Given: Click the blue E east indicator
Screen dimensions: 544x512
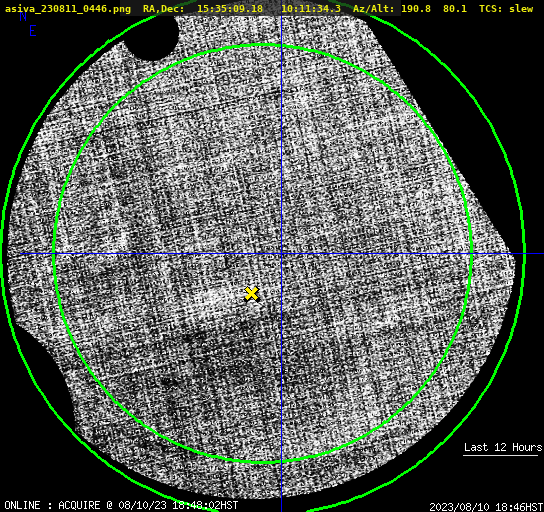Looking at the screenshot, I should [x=33, y=31].
